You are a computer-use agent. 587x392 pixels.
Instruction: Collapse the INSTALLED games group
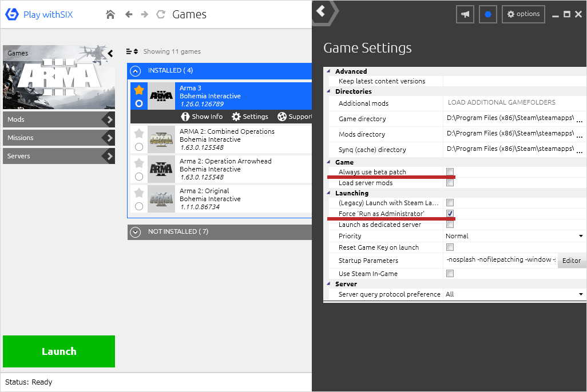pyautogui.click(x=136, y=71)
